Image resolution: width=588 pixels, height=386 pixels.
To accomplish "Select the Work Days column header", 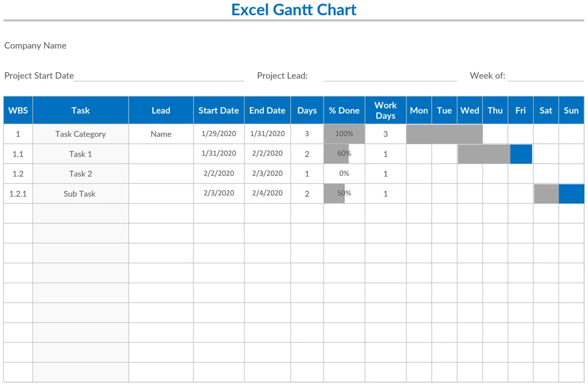I will pyautogui.click(x=386, y=110).
